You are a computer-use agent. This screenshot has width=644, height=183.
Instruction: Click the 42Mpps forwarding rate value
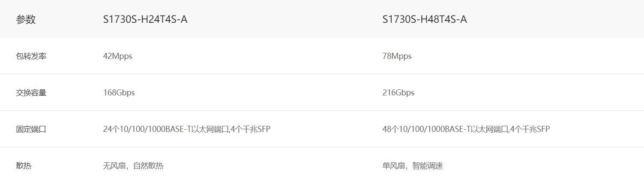(117, 56)
